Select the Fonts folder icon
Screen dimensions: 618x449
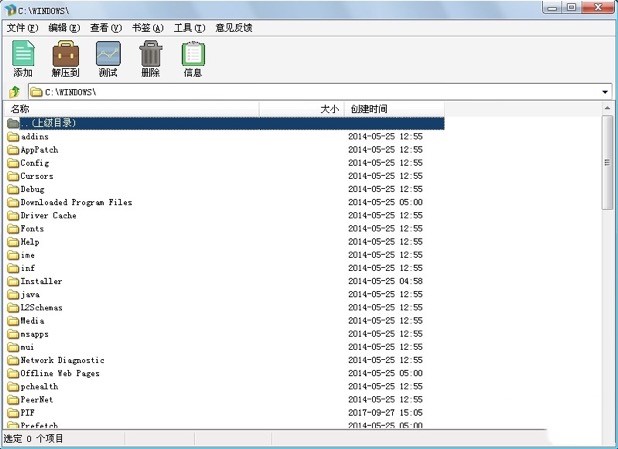[13, 229]
